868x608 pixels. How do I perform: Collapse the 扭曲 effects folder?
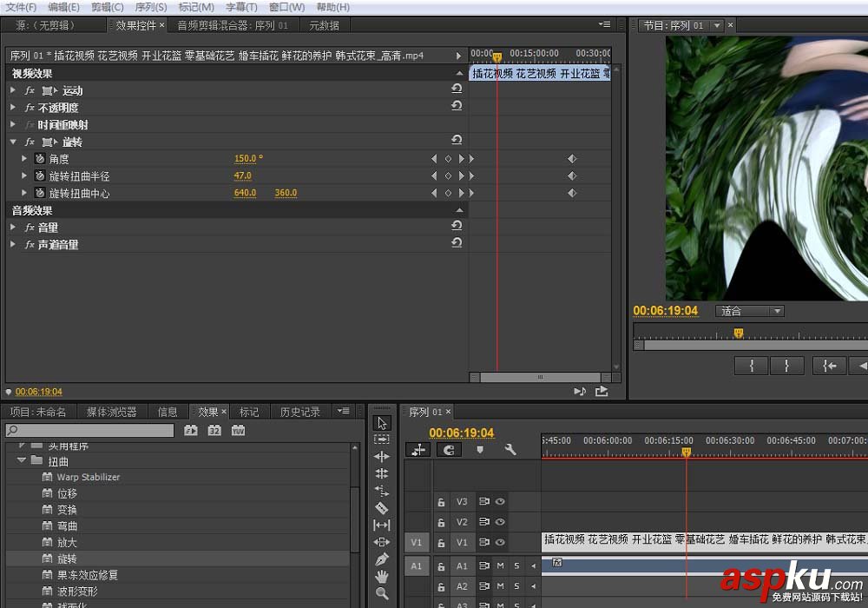[22, 460]
